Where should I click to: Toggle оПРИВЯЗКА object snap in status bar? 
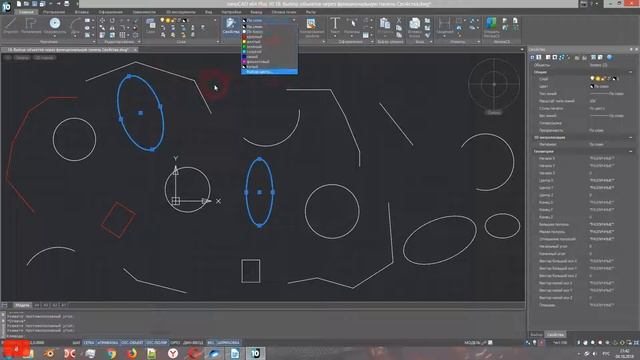click(x=108, y=343)
